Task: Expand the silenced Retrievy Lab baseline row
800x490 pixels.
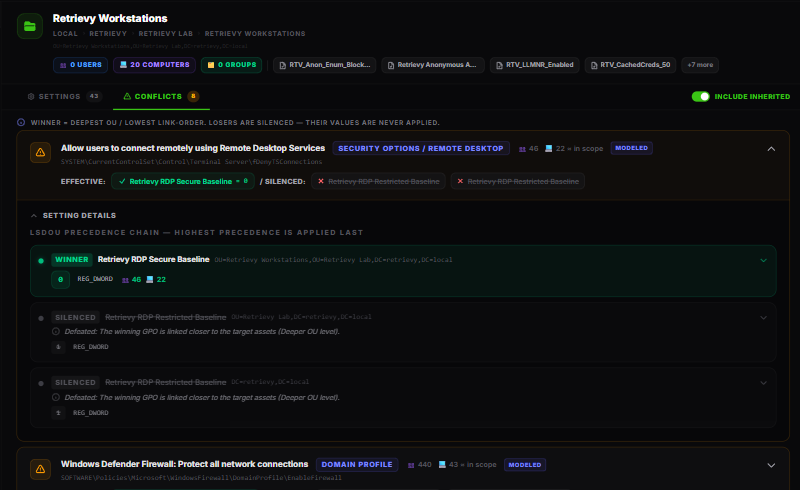Action: 763,317
